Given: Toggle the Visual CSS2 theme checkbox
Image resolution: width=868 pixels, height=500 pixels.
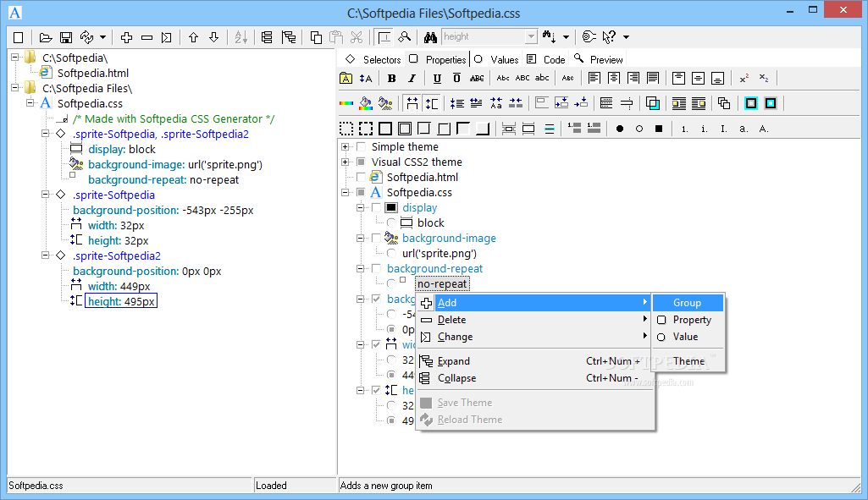Looking at the screenshot, I should coord(361,162).
